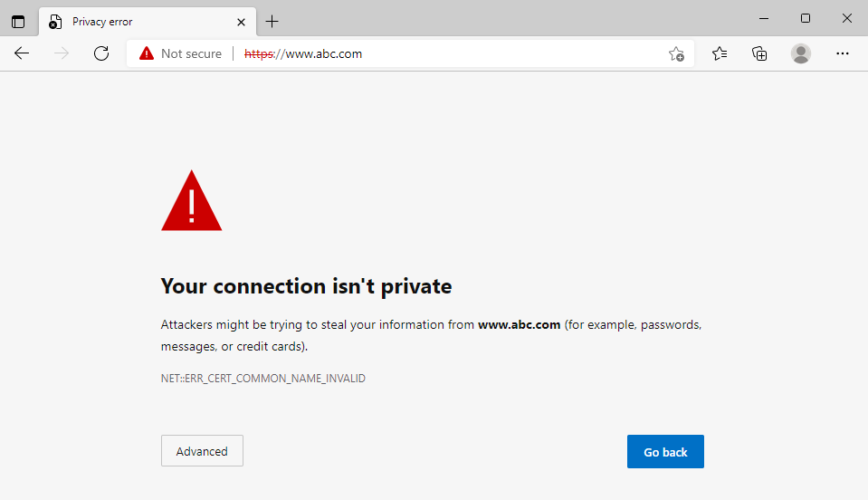Click the Not secure warning triangle
The image size is (868, 500).
click(x=146, y=53)
